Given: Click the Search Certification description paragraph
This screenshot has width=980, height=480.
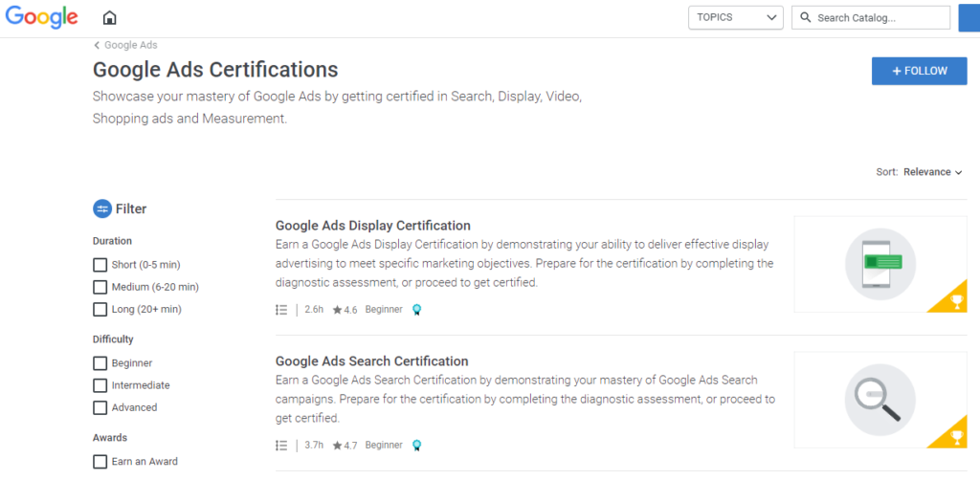Looking at the screenshot, I should (x=525, y=399).
